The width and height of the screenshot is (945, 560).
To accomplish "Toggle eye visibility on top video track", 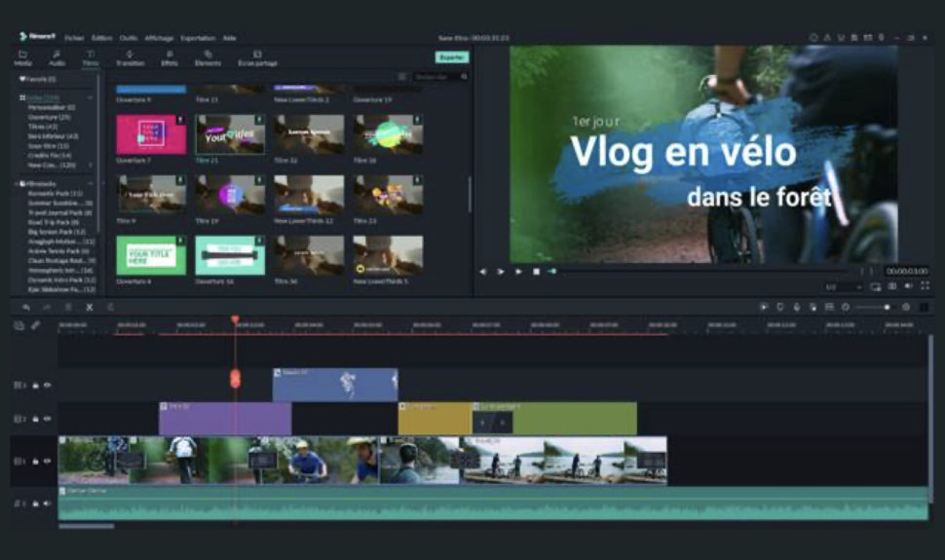I will point(47,385).
